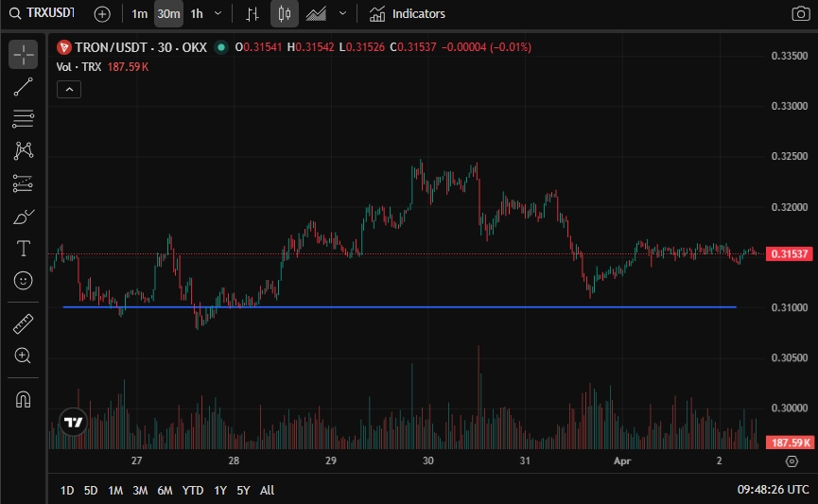Set range to 5D
Screen dimensions: 818x504
(x=91, y=491)
